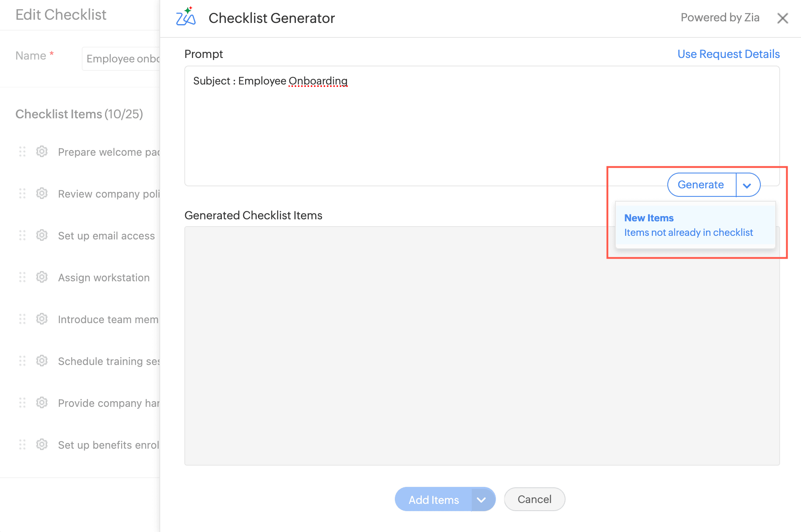
Task: Click the Generated Checklist Items area
Action: click(x=482, y=346)
